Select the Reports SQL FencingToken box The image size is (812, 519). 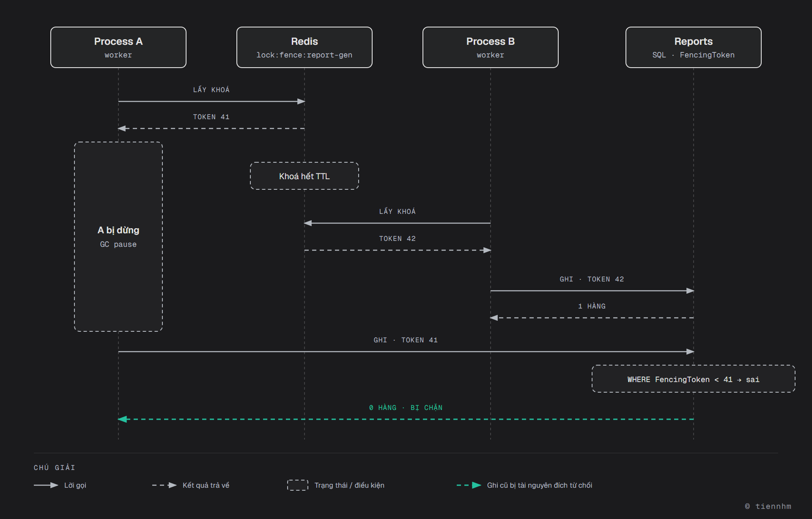pyautogui.click(x=694, y=47)
